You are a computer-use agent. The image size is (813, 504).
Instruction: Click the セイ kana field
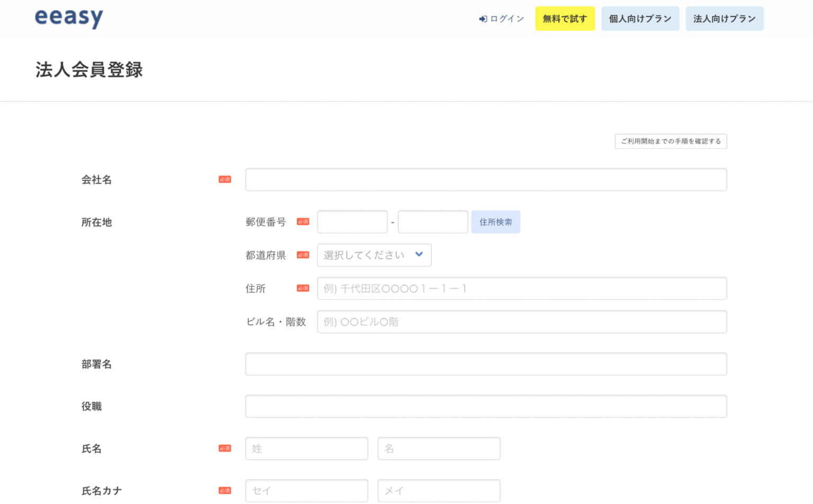coord(306,491)
